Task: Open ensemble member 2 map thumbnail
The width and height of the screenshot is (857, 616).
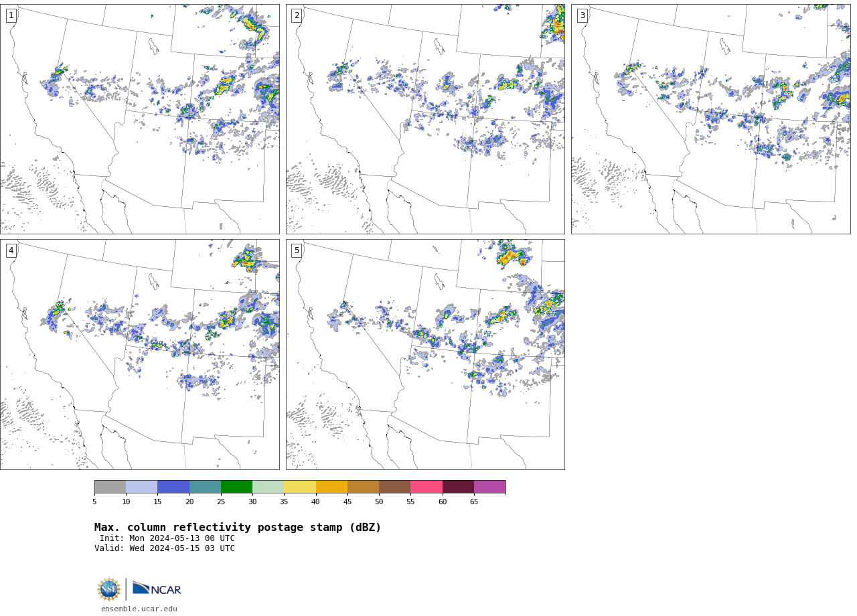Action: coord(425,119)
